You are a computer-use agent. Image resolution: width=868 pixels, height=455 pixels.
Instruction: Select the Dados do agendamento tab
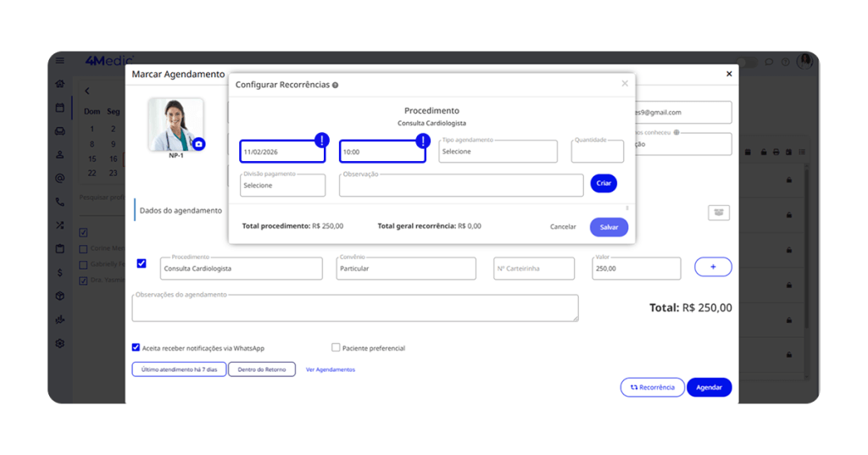pos(181,210)
